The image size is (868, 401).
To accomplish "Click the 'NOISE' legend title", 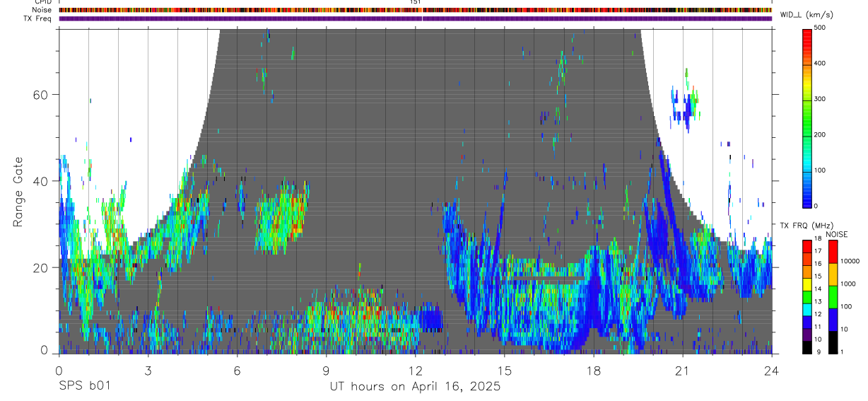I will click(x=838, y=234).
